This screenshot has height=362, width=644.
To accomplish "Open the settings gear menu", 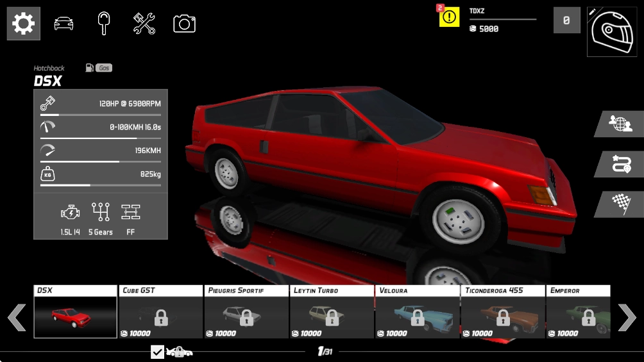I will click(24, 24).
